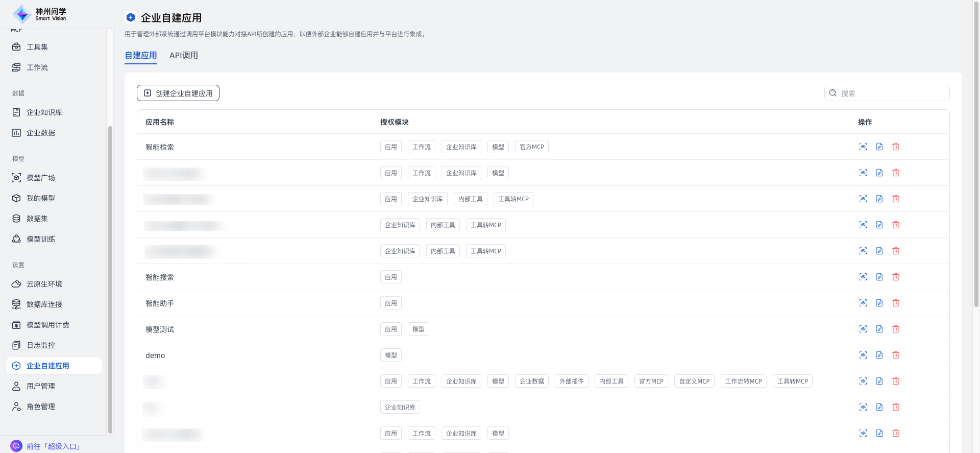This screenshot has height=453, width=980.
Task: Open 用户管理 in the sidebar
Action: click(40, 386)
